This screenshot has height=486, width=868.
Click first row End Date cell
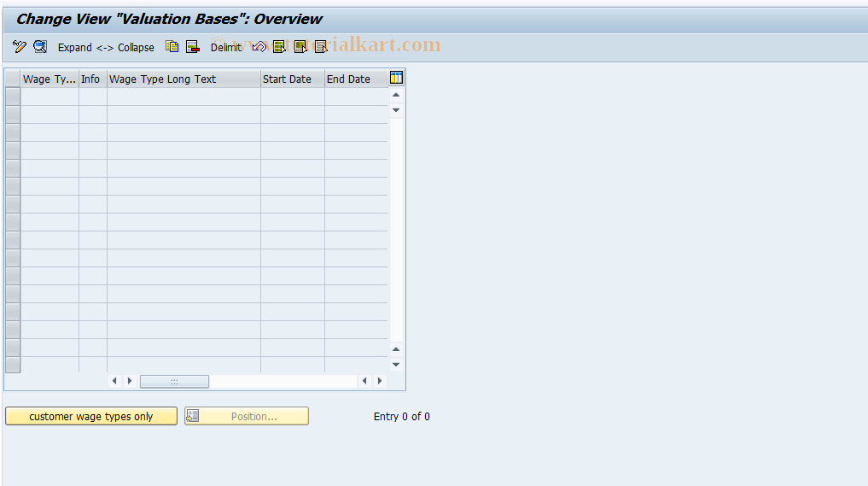(x=356, y=97)
